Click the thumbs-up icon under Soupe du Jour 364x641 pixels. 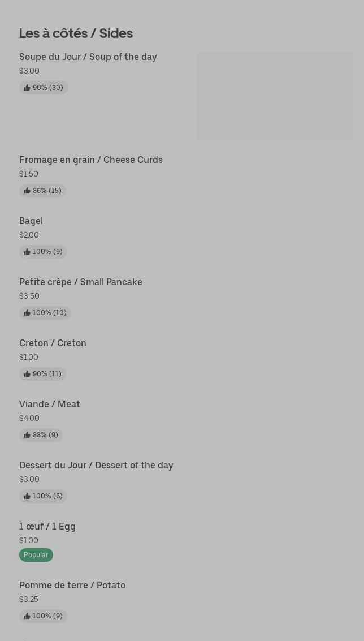[x=27, y=88]
